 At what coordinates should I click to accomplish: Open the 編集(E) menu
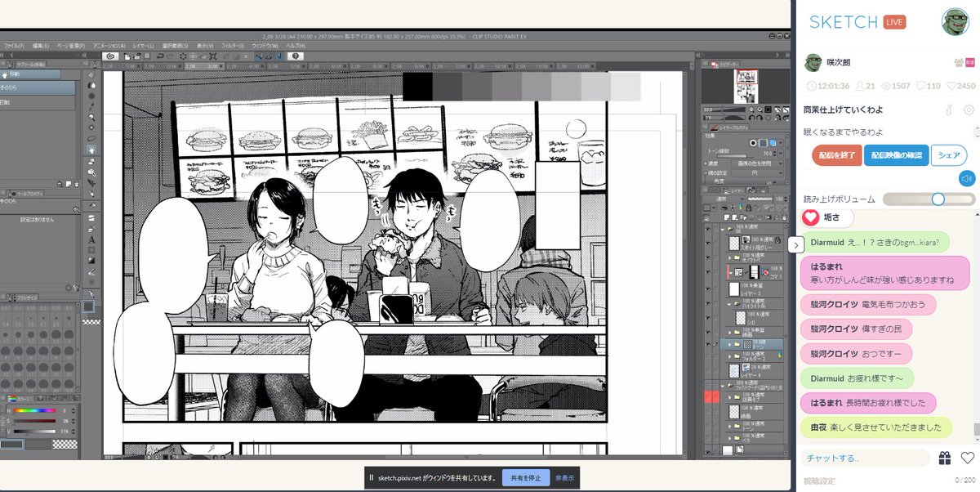click(x=40, y=46)
